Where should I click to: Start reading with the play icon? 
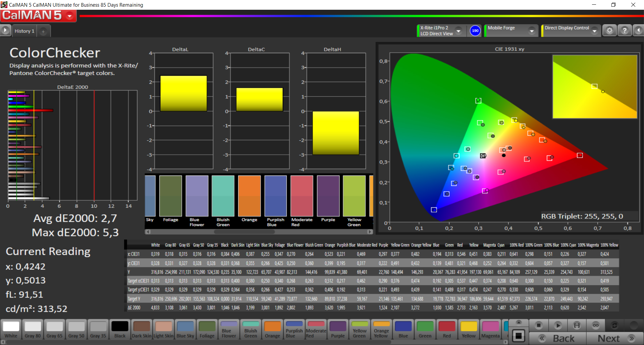point(558,325)
